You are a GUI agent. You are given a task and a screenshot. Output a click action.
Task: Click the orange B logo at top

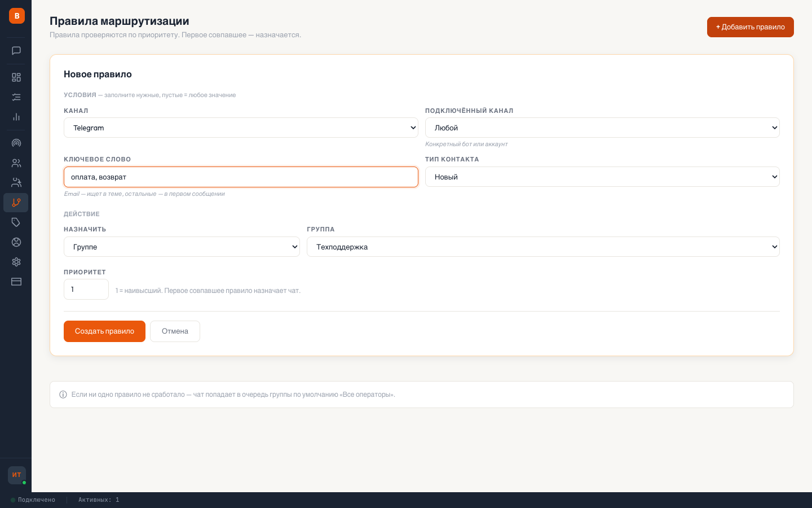[16, 16]
